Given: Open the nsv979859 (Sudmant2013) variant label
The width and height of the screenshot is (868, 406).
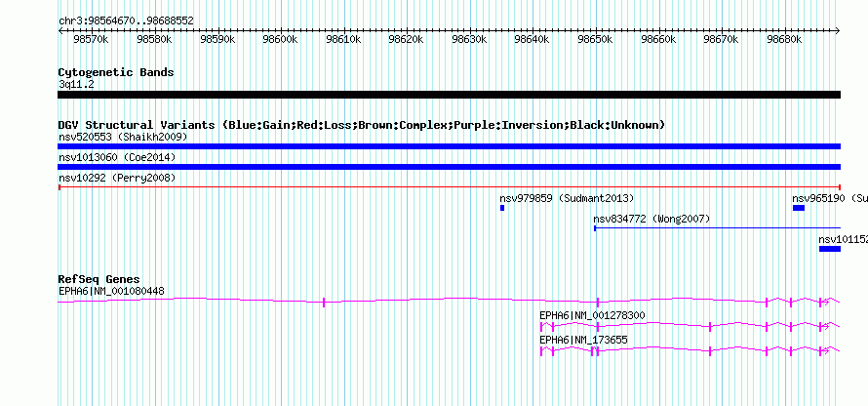Looking at the screenshot, I should click(x=567, y=198).
